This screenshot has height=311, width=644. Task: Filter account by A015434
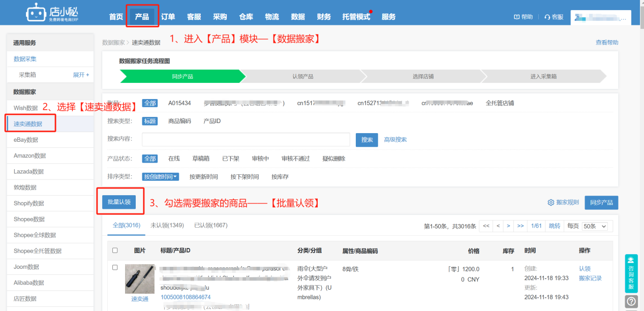179,103
